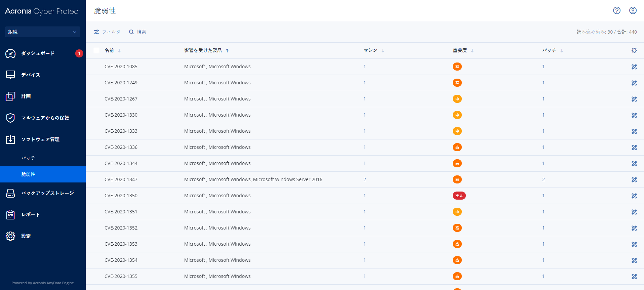Sort by マシン column arrow
Image resolution: width=644 pixels, height=290 pixels.
coord(383,51)
